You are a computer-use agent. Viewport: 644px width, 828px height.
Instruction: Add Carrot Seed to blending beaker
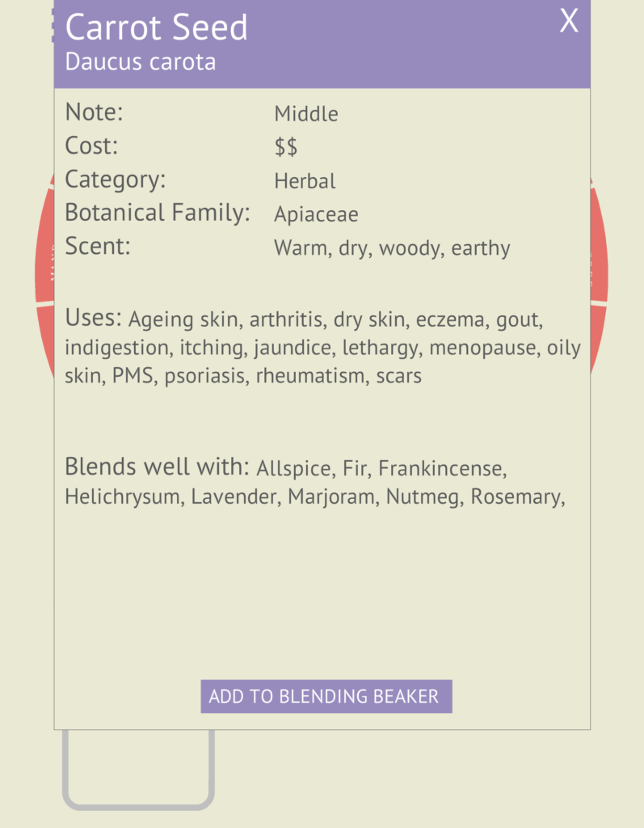click(326, 696)
